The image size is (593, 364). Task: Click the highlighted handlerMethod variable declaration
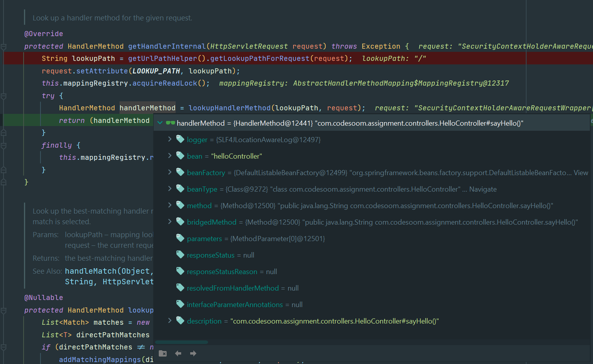coord(147,108)
